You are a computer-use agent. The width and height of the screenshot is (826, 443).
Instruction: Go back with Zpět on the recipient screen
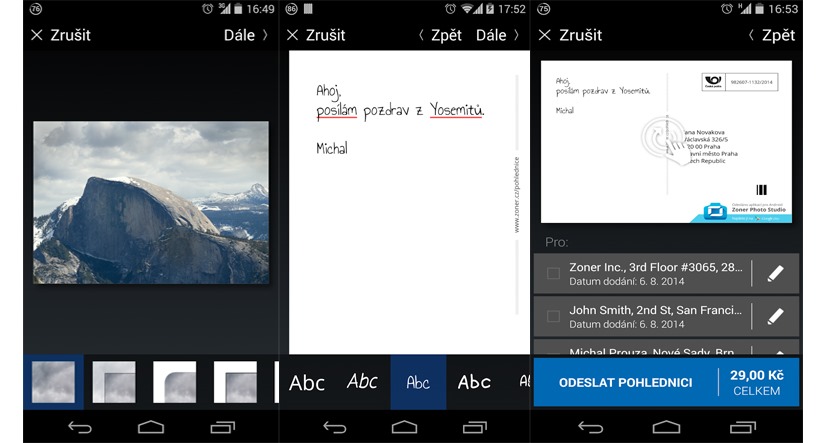771,35
